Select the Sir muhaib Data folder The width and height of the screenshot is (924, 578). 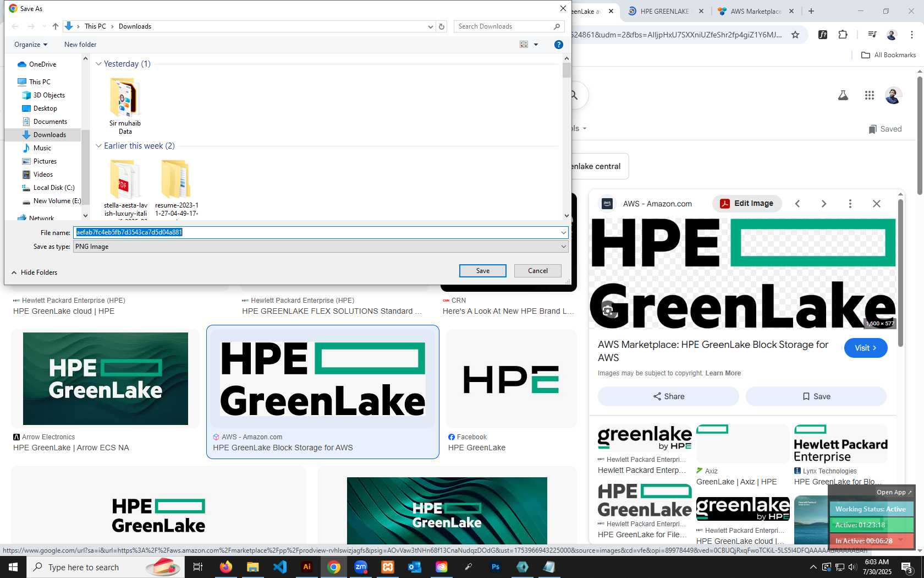125,106
